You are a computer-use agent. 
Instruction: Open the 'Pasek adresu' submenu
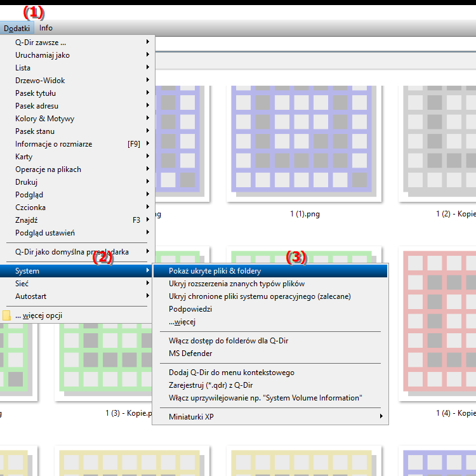(77, 106)
